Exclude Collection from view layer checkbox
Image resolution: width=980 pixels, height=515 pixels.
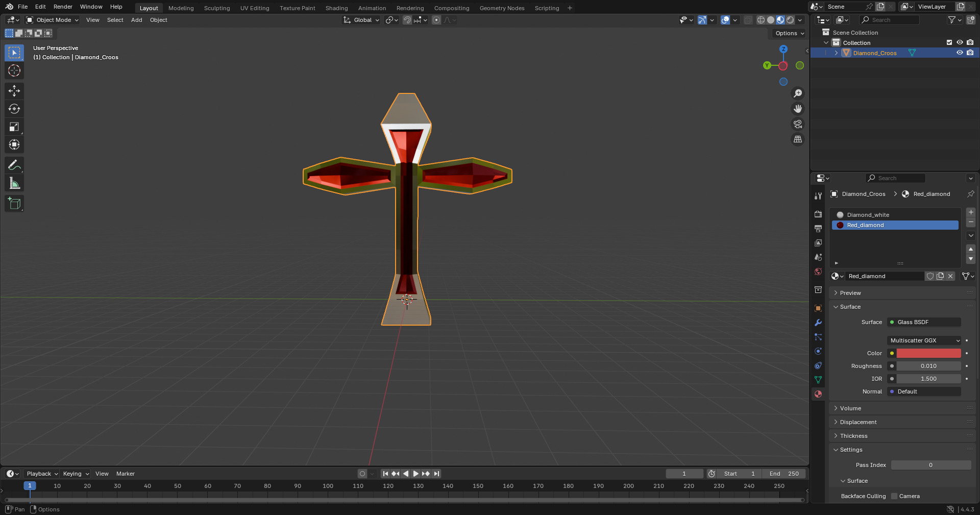coord(949,43)
